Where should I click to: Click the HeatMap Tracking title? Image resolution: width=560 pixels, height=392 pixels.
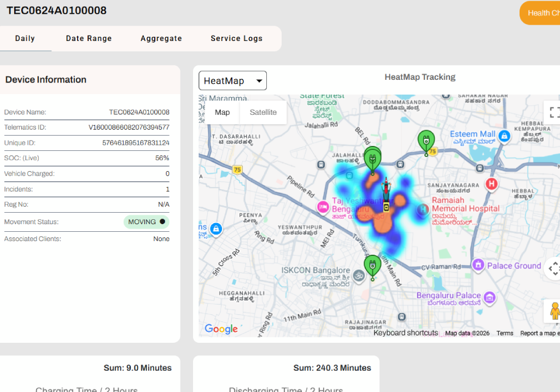(420, 77)
